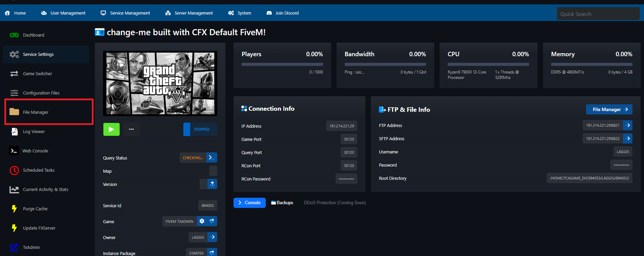Click the server title ID card icon
The height and width of the screenshot is (256, 644).
[100, 32]
